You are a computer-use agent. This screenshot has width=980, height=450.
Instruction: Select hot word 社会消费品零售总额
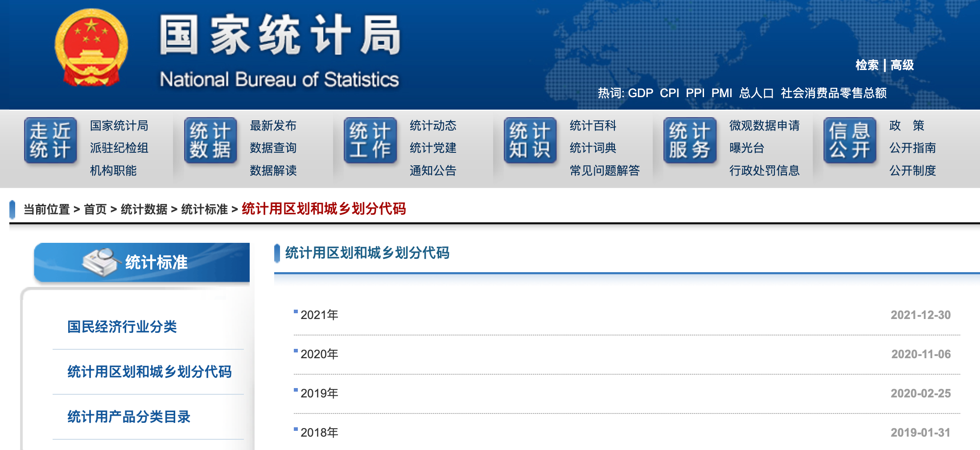(833, 93)
